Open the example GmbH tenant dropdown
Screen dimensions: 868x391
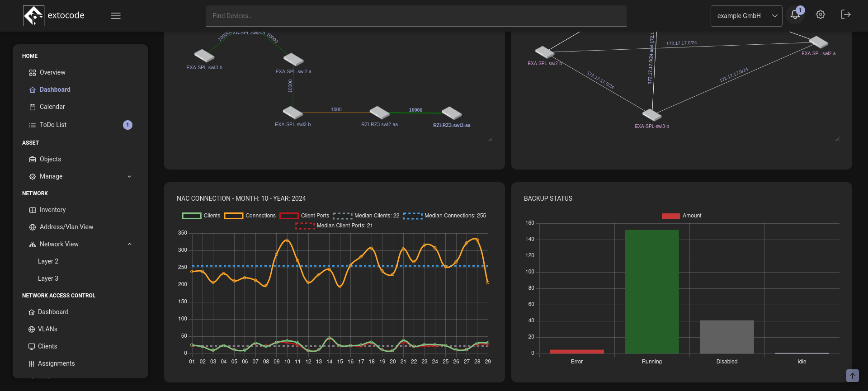coord(746,16)
